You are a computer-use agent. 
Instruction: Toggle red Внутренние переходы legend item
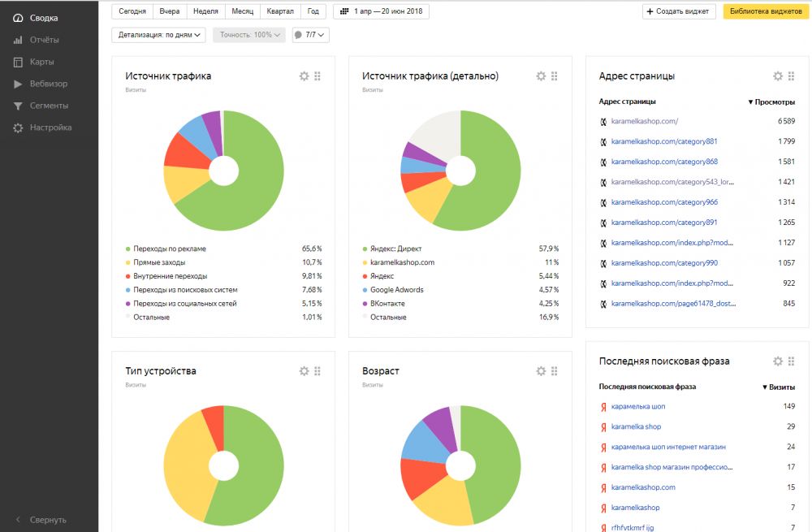click(x=166, y=276)
